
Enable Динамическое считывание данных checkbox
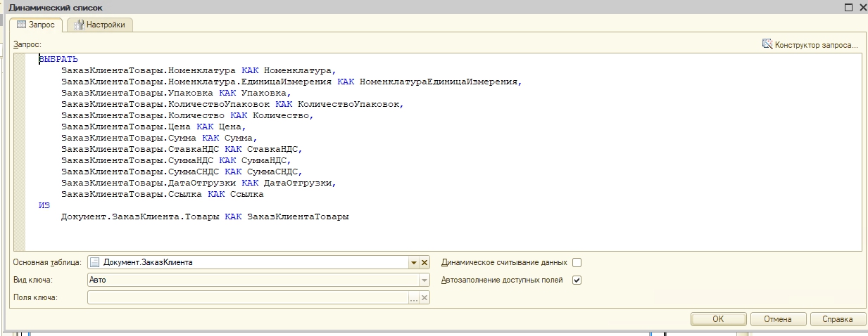point(577,263)
